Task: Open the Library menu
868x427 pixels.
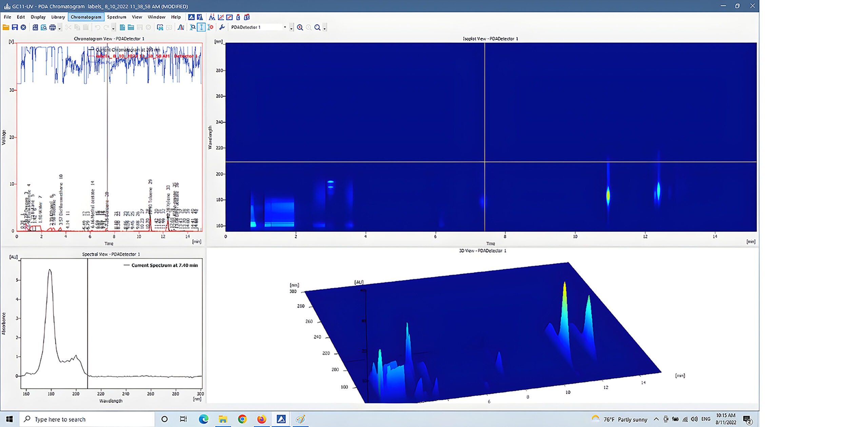Action: coord(58,17)
